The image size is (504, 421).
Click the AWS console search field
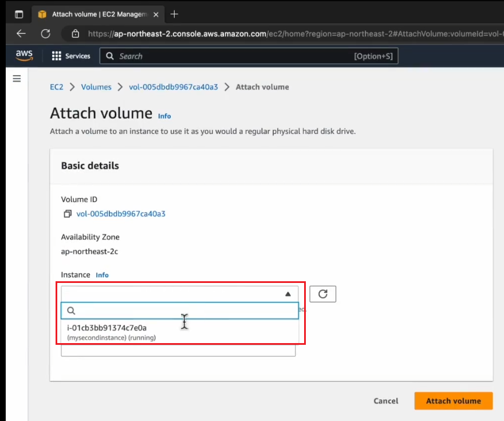coord(249,56)
